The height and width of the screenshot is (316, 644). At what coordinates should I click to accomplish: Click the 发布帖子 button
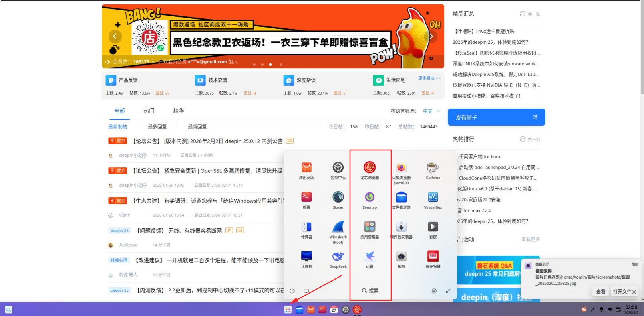coord(496,117)
